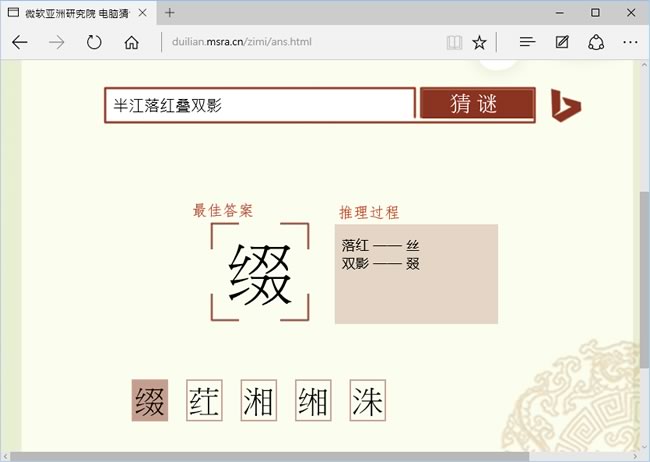The width and height of the screenshot is (650, 462).
Task: Click the address bar URL
Action: [242, 42]
